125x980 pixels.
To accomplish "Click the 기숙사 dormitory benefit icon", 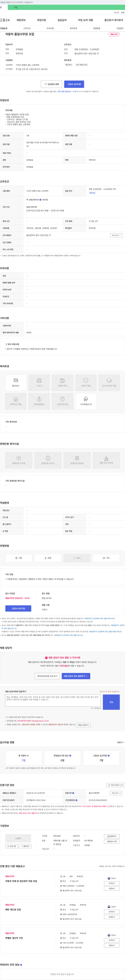I will [39, 383].
